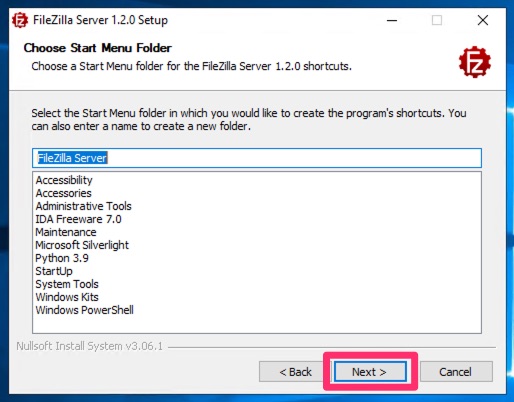Close the setup window with X
Screen dimensions: 514x402
(x=483, y=20)
